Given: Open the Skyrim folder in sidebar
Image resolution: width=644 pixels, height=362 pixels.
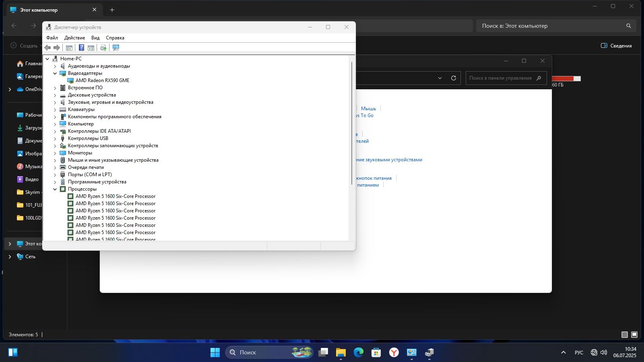Looking at the screenshot, I should (29, 192).
